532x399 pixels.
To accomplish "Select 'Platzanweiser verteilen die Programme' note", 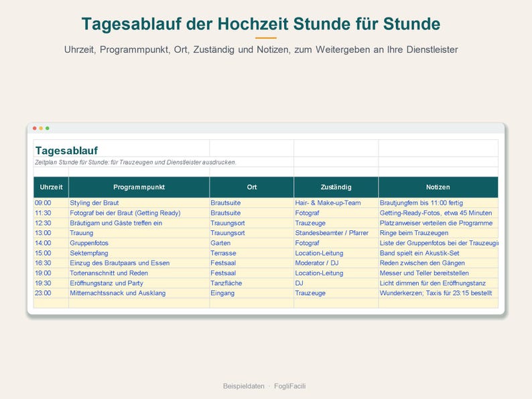I will click(438, 223).
